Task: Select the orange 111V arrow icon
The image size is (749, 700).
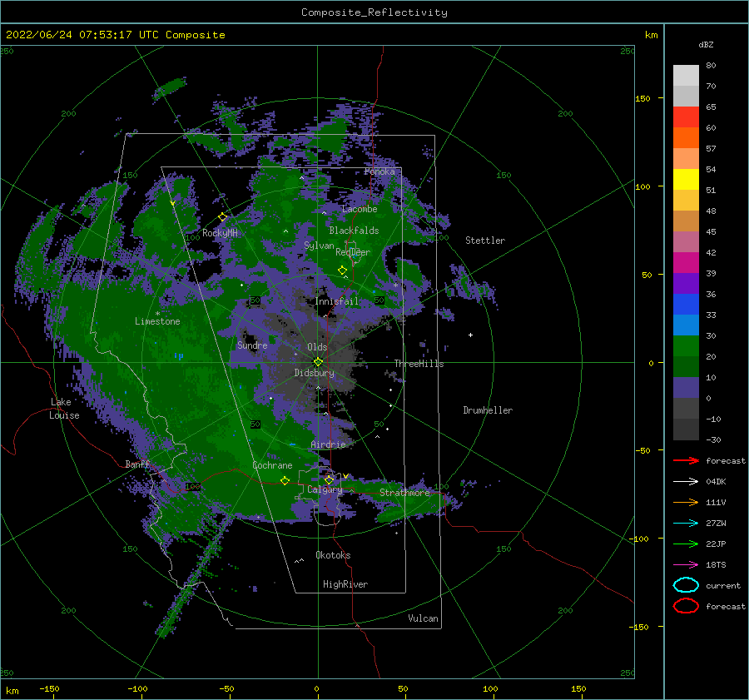Action: click(686, 502)
